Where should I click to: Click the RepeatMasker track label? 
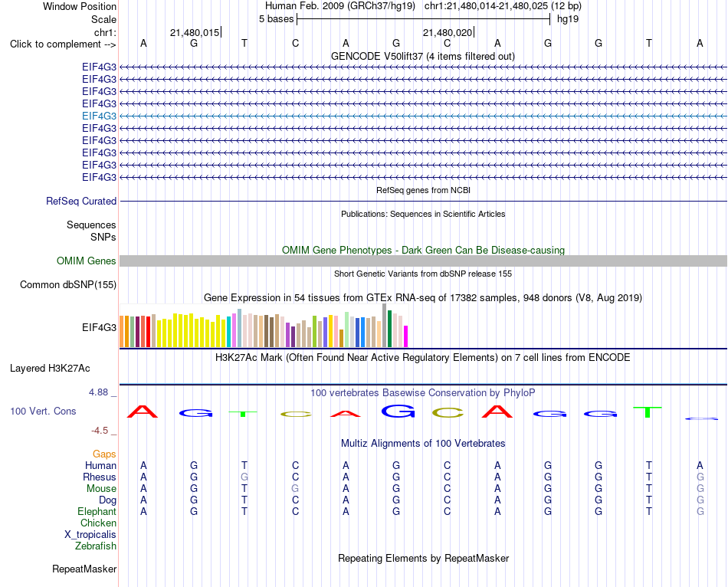(x=84, y=569)
